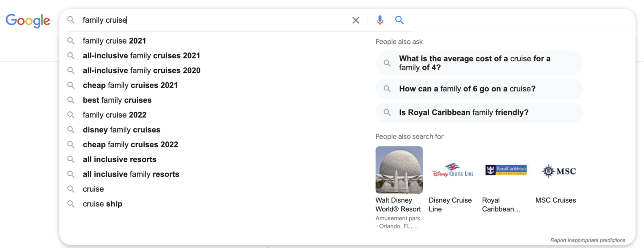
Task: Select "all inclusive resorts" suggestion
Action: pyautogui.click(x=119, y=159)
